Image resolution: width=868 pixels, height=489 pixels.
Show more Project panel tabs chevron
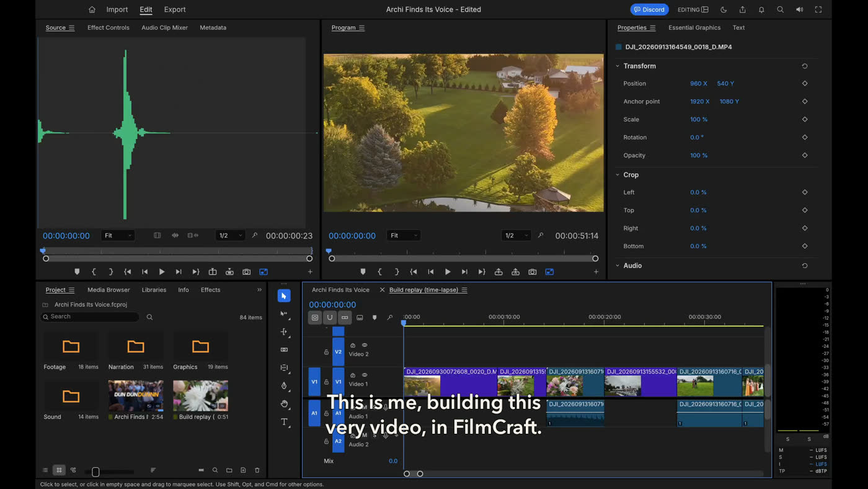coord(259,290)
